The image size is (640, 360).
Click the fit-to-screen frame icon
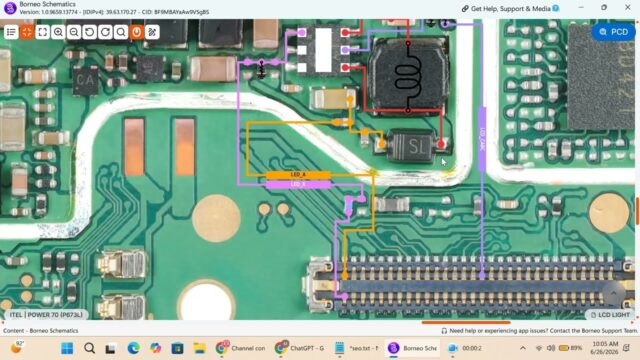[42, 32]
